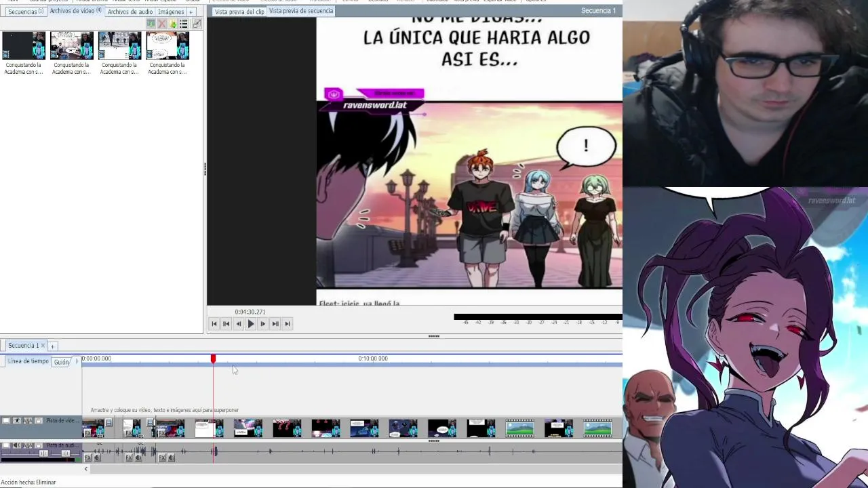Image resolution: width=868 pixels, height=488 pixels.
Task: Mute the audio track speaker icon
Action: point(17,445)
